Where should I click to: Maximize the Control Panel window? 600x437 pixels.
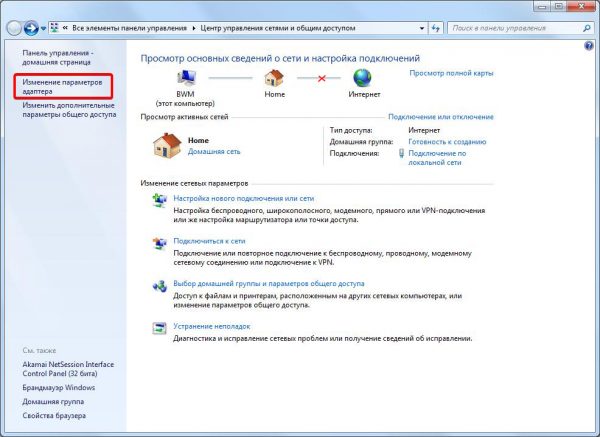pyautogui.click(x=559, y=6)
